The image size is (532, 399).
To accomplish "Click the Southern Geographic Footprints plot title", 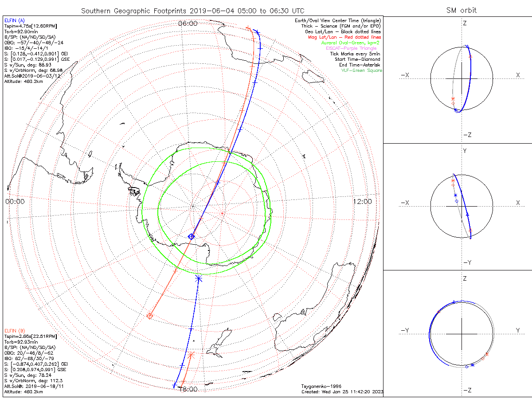I will coord(192,10).
